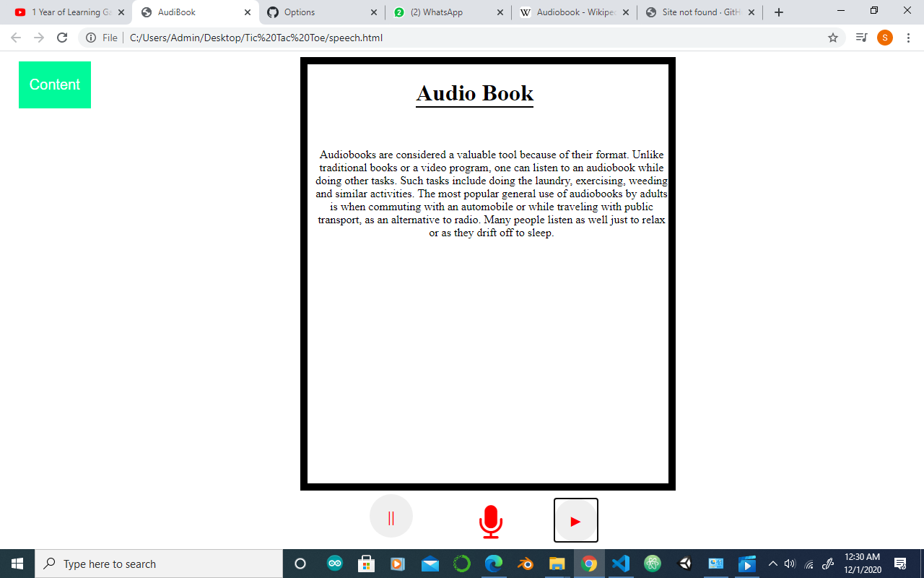Image resolution: width=924 pixels, height=578 pixels.
Task: Click the forward navigation arrow
Action: [39, 38]
